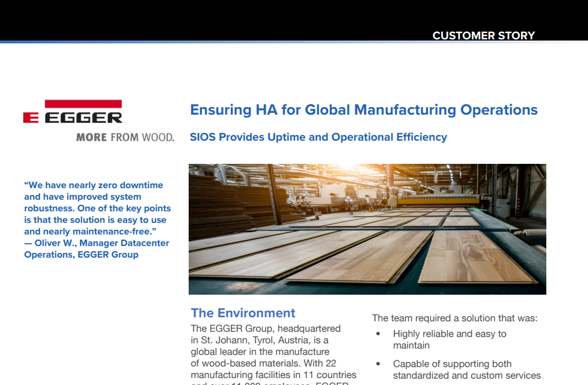The image size is (588, 385).
Task: Click 'The team required a solution that was:'
Action: point(454,318)
